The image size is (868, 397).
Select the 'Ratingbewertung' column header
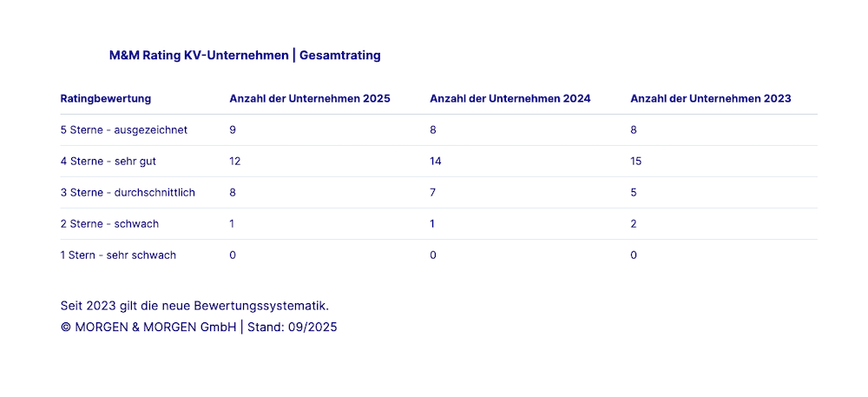(x=106, y=99)
